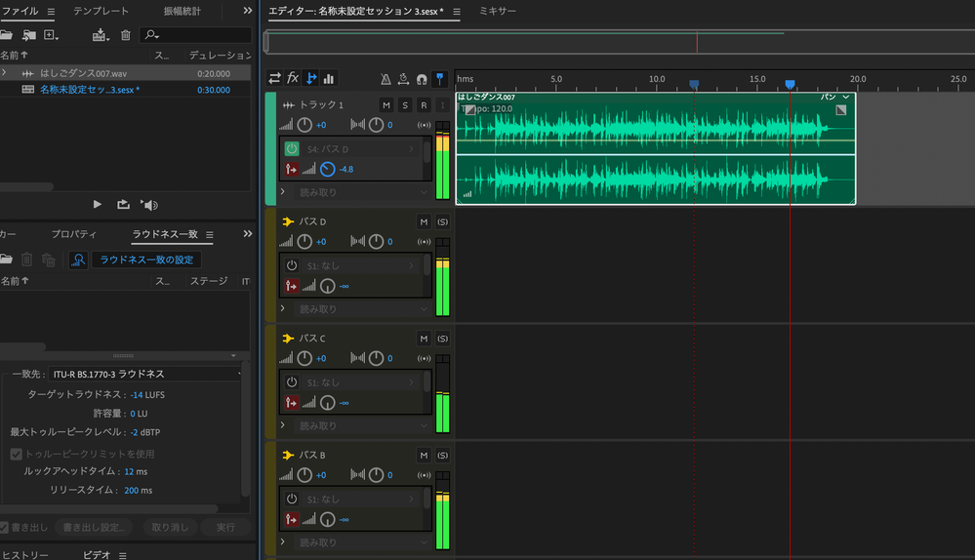The width and height of the screenshot is (975, 560).
Task: Click the EQ bars view icon
Action: (x=329, y=78)
